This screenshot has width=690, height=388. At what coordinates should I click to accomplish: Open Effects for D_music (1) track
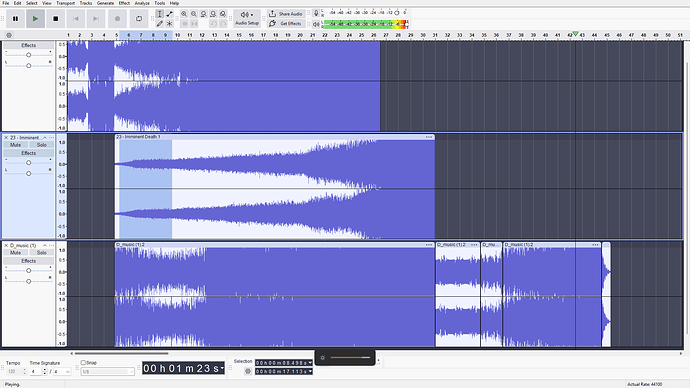point(29,261)
